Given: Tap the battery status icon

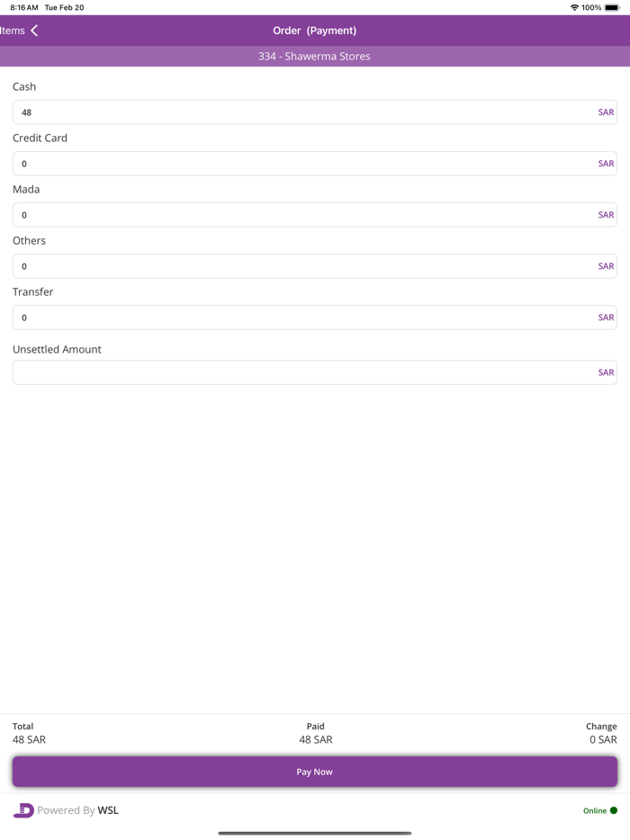Looking at the screenshot, I should [612, 7].
